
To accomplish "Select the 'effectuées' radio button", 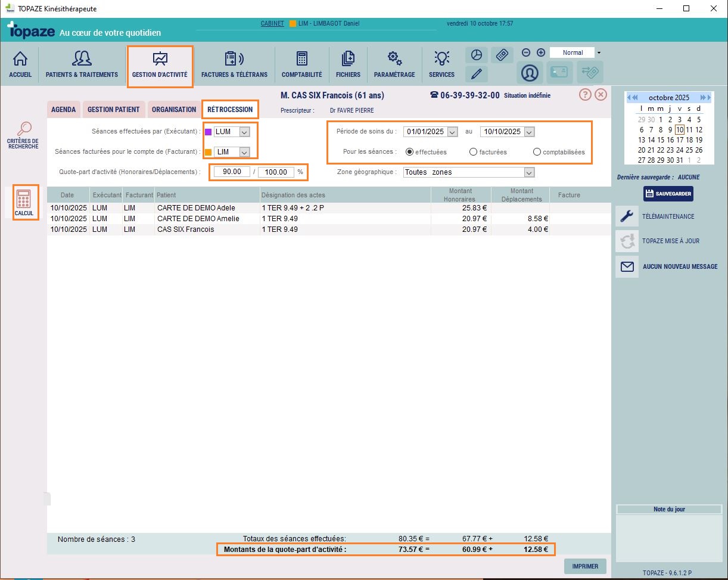I will pos(409,152).
